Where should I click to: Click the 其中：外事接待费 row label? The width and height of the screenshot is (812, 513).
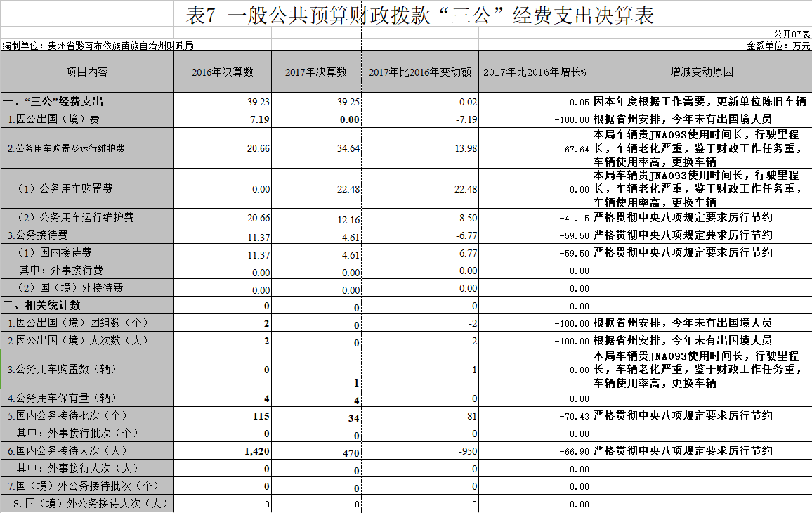61,270
